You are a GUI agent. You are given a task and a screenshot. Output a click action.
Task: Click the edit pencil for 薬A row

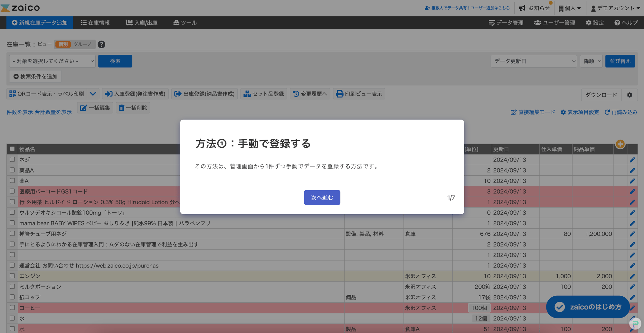[632, 181]
